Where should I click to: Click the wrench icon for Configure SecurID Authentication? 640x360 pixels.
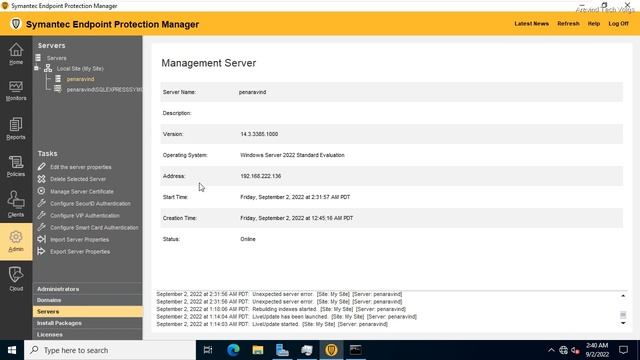(x=42, y=203)
